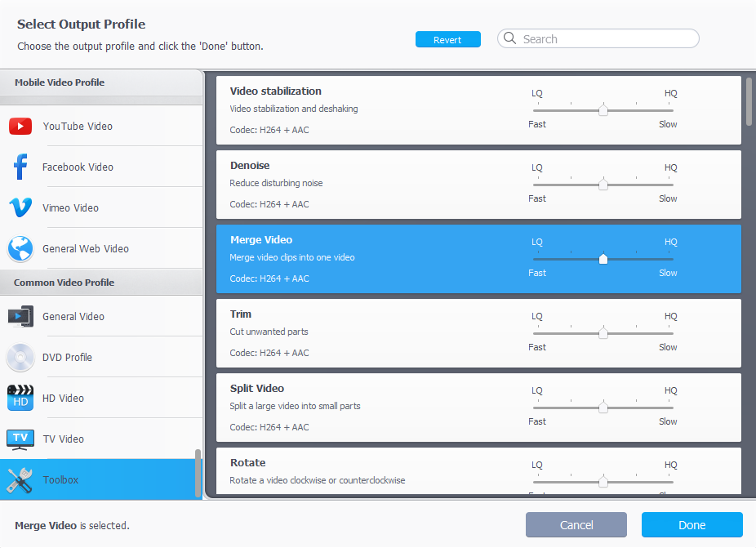Click the Revert button
The image size is (756, 548).
coord(448,39)
